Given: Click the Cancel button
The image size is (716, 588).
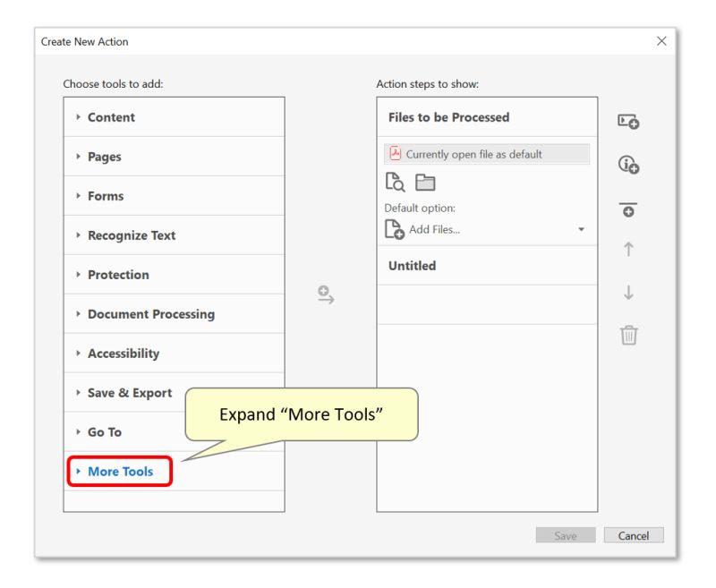Looking at the screenshot, I should pos(634,535).
